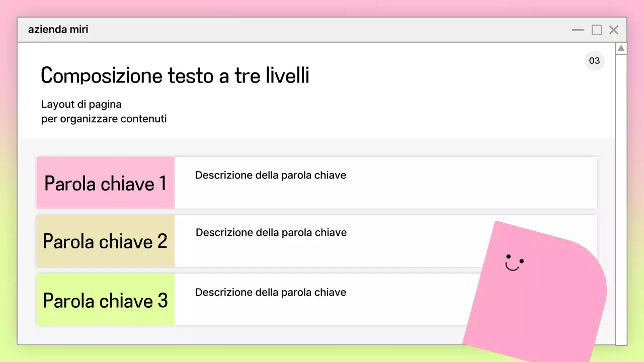
Task: Click subtitle line per organizzare contenuti
Action: (104, 119)
